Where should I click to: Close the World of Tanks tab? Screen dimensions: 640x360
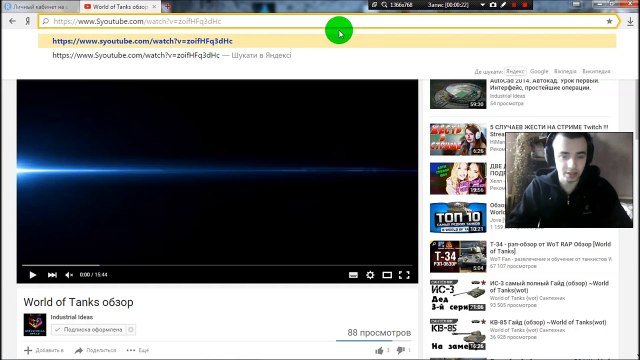tap(154, 7)
